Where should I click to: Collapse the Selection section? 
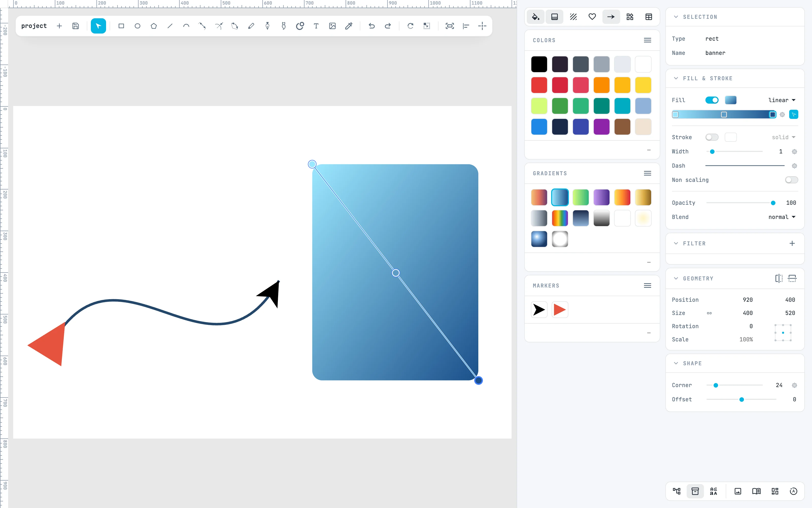coord(676,17)
